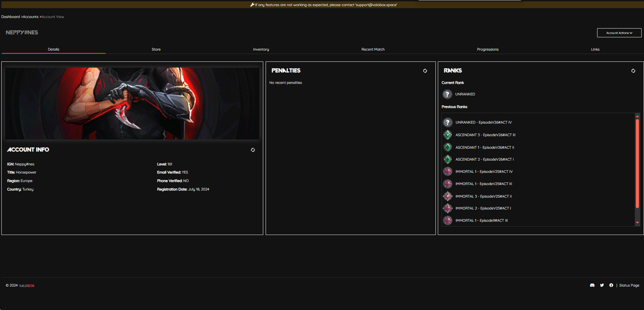This screenshot has width=644, height=310.
Task: Open the Recent Match tab
Action: (x=373, y=50)
